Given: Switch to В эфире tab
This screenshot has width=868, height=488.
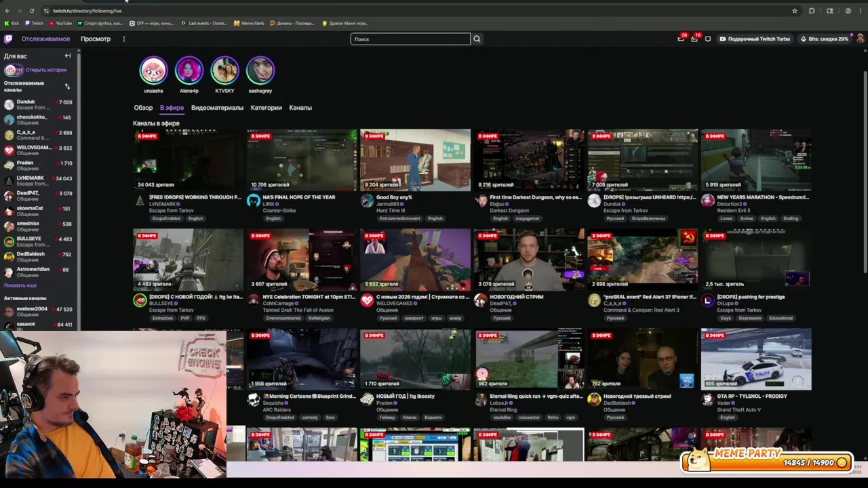Looking at the screenshot, I should (x=172, y=108).
